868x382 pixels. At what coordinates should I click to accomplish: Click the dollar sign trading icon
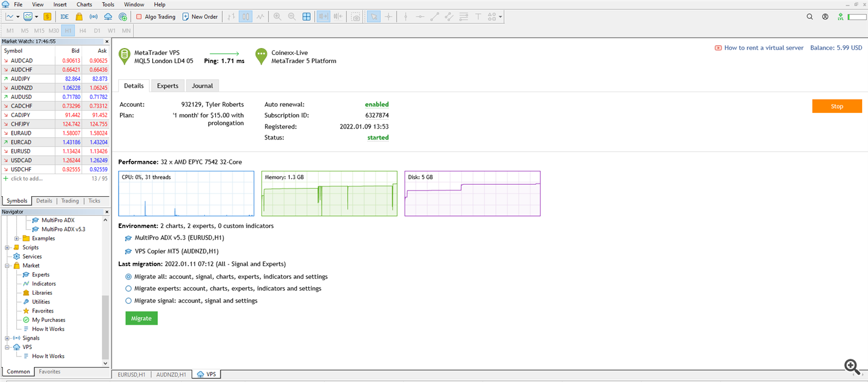(x=47, y=17)
